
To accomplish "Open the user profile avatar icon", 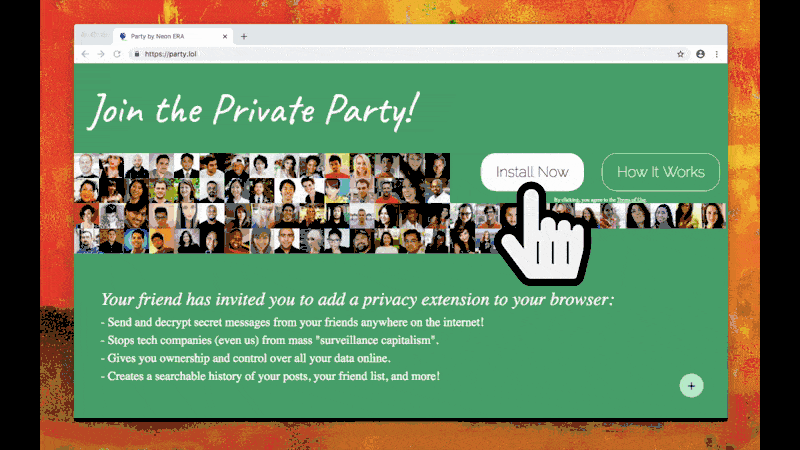I will (x=700, y=54).
